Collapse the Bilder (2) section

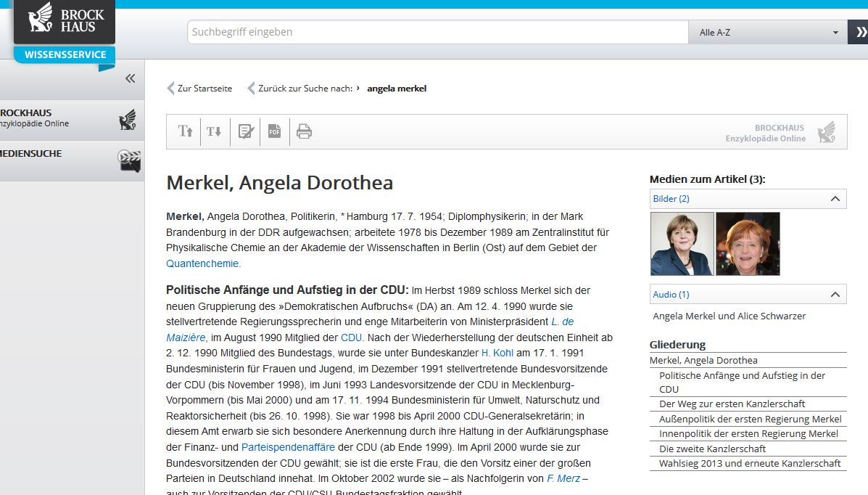(x=835, y=199)
